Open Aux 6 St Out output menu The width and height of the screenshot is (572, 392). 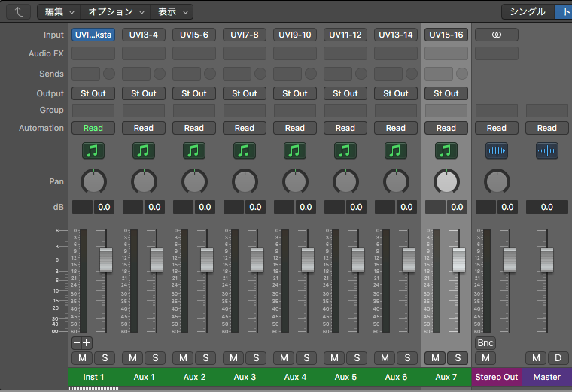tap(396, 93)
